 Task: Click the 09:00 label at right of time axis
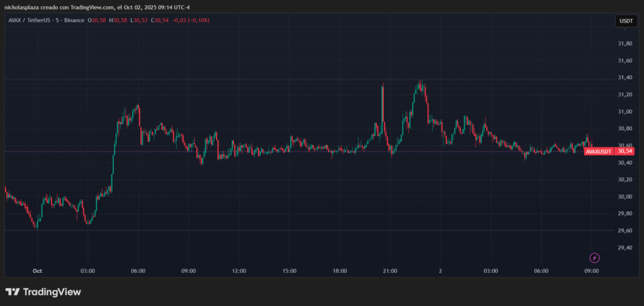tap(591, 271)
